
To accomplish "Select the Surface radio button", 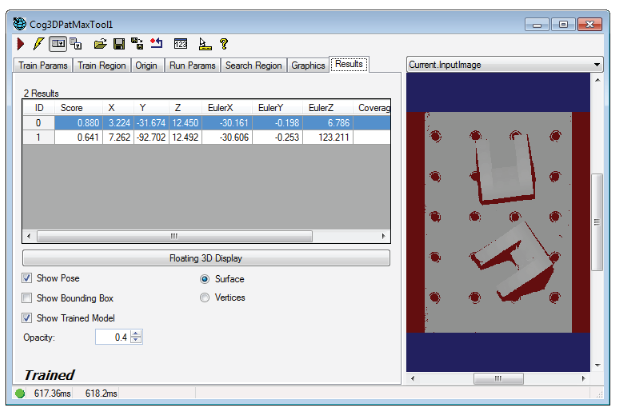I will pos(204,279).
